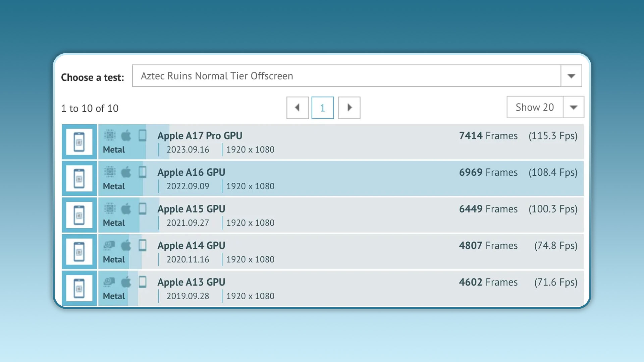Click the phone icon in A13 row
The width and height of the screenshot is (644, 362).
[x=143, y=282]
